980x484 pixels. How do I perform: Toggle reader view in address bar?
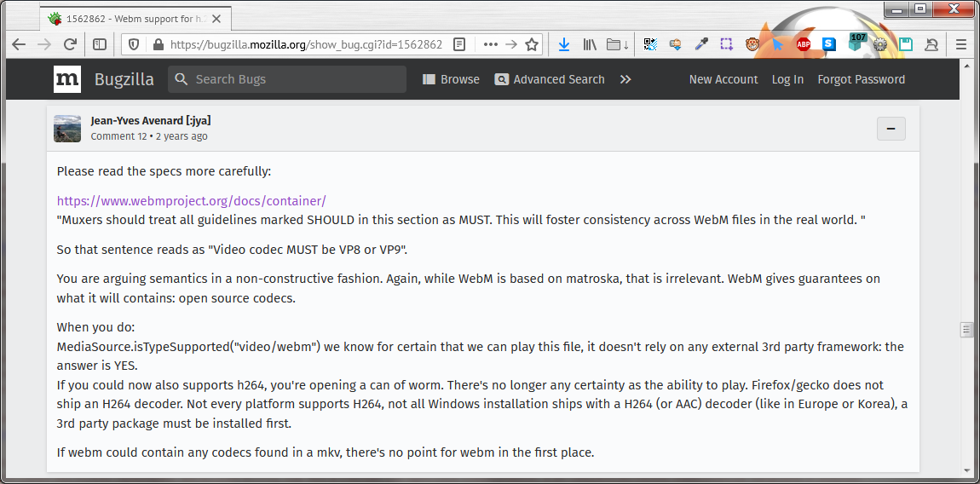coord(459,44)
